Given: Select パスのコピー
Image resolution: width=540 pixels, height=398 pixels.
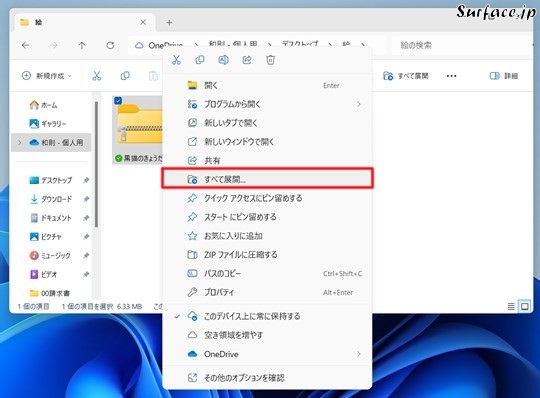Looking at the screenshot, I should tap(267, 273).
